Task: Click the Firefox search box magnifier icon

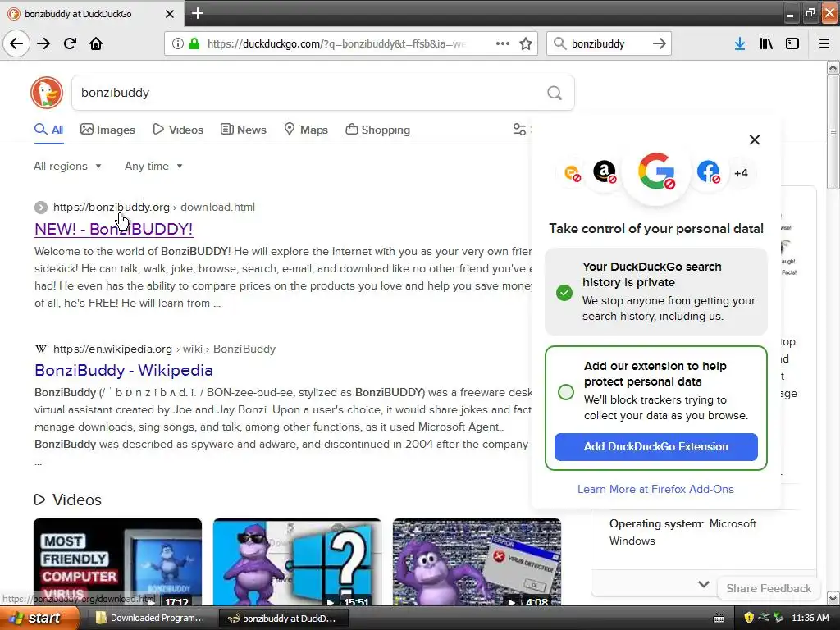Action: pos(559,43)
